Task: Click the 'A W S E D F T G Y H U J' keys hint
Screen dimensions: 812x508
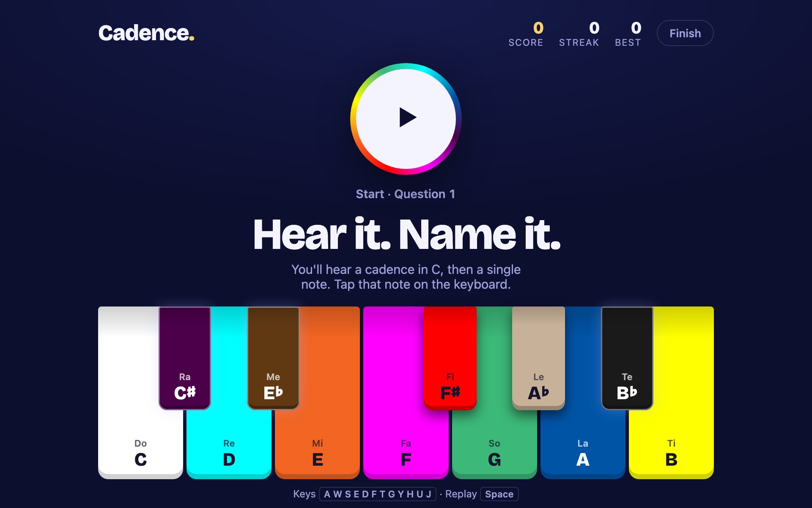Action: point(378,494)
